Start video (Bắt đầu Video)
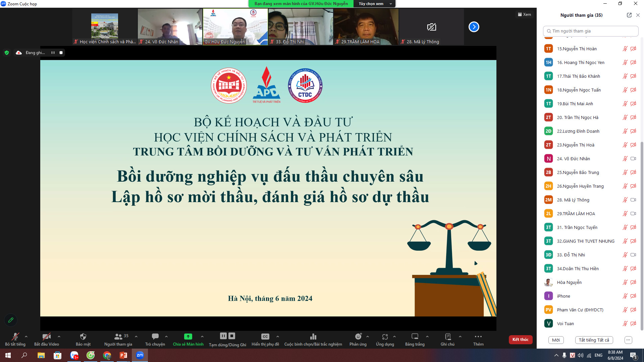The width and height of the screenshot is (644, 362). [x=46, y=337]
